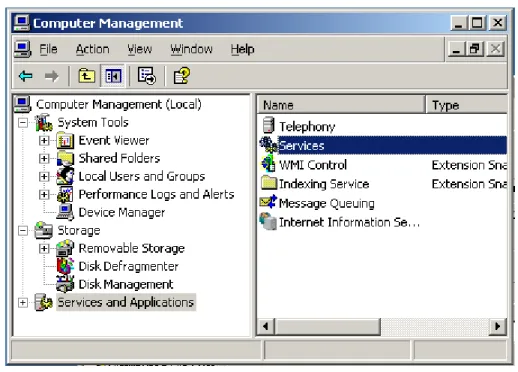This screenshot has width=518, height=372.
Task: Click the Indexing Service folder icon
Action: pos(269,183)
